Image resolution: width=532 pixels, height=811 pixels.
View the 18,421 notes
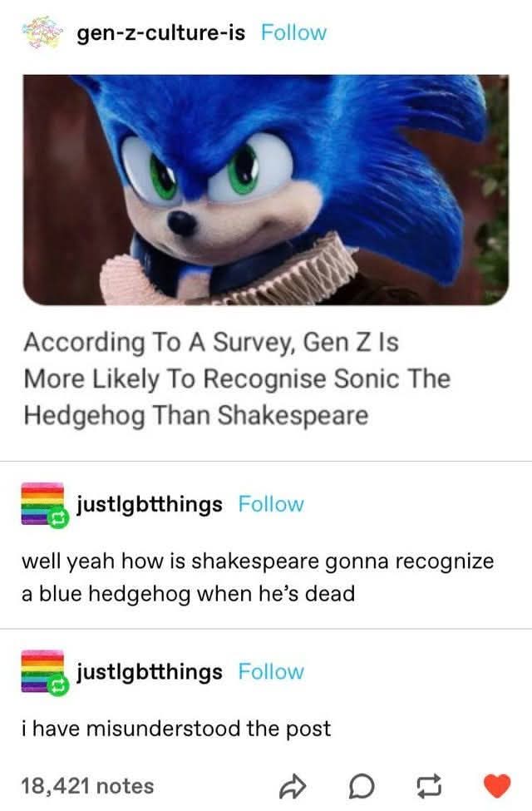88,785
